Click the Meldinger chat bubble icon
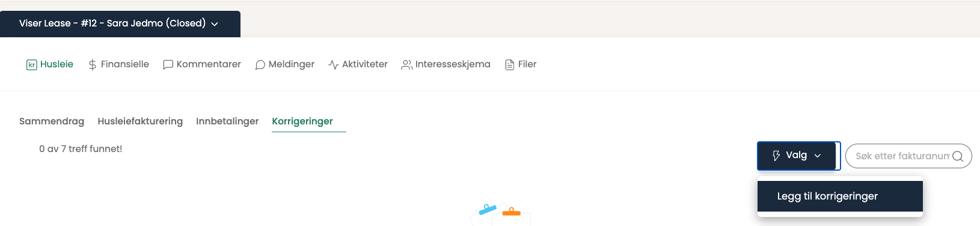This screenshot has height=226, width=980. coord(260,65)
